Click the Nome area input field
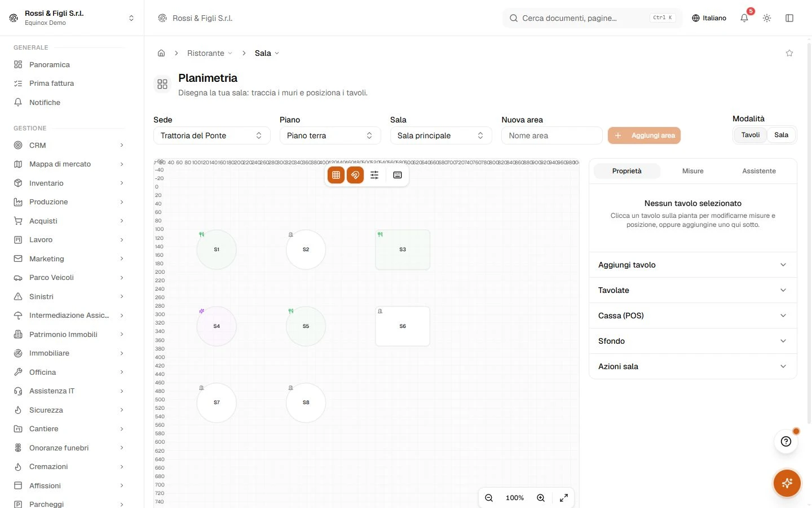812x508 pixels. [552, 135]
